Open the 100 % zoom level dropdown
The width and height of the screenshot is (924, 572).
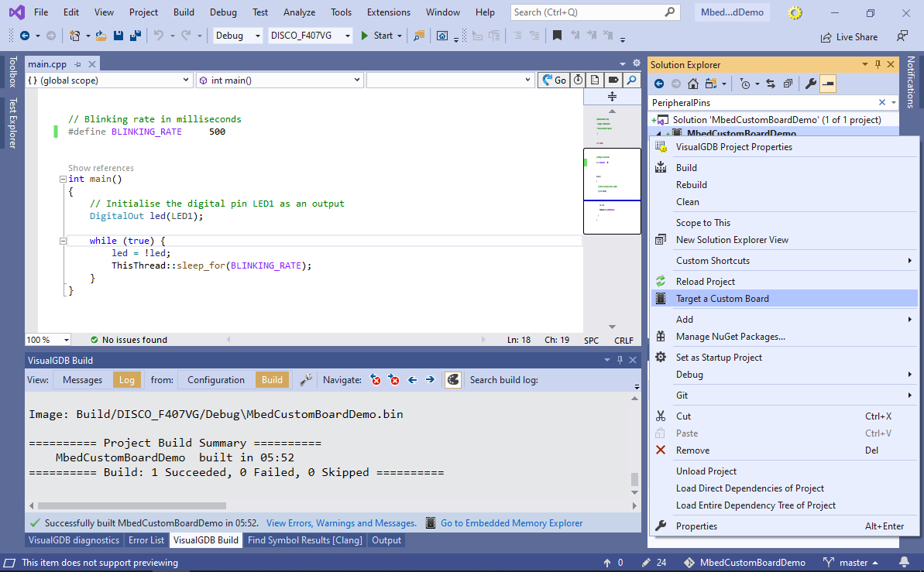click(48, 340)
